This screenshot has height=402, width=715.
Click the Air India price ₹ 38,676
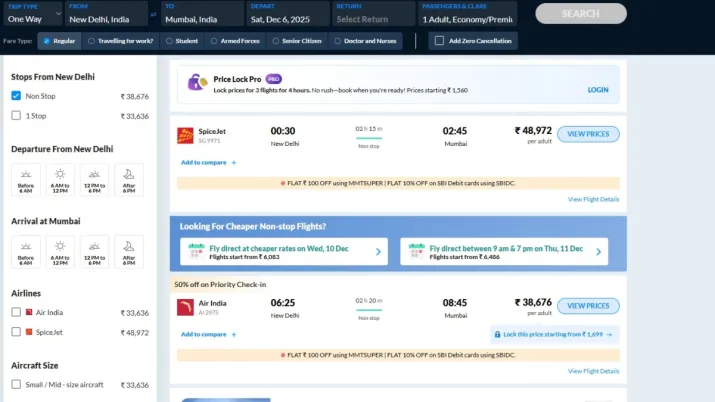pyautogui.click(x=533, y=303)
